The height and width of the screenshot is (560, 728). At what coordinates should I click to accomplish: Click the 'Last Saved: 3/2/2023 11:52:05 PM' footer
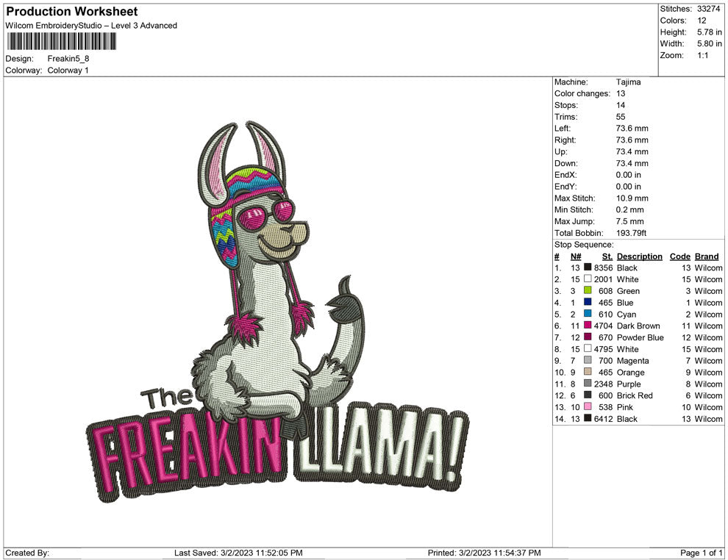[x=238, y=553]
